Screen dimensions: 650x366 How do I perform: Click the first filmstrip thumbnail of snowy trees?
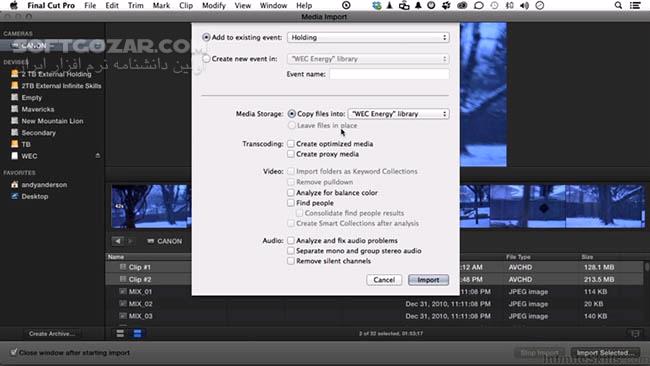pos(150,206)
